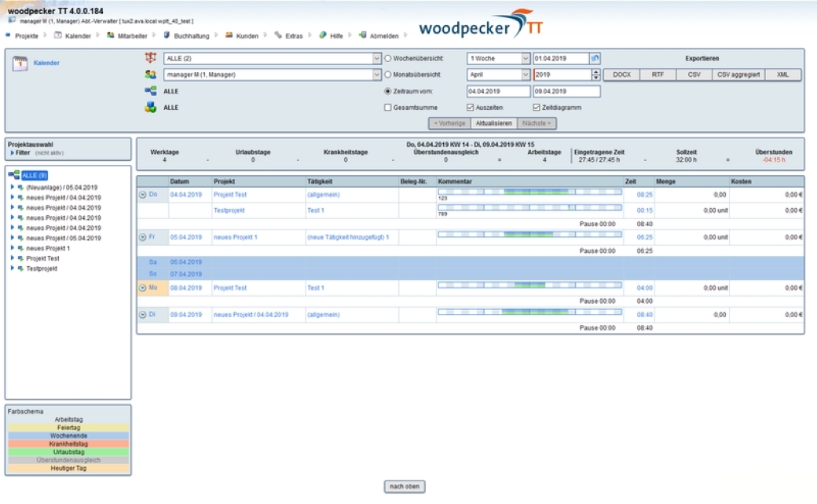Click the Wochenende color in Farbschema

[68, 436]
